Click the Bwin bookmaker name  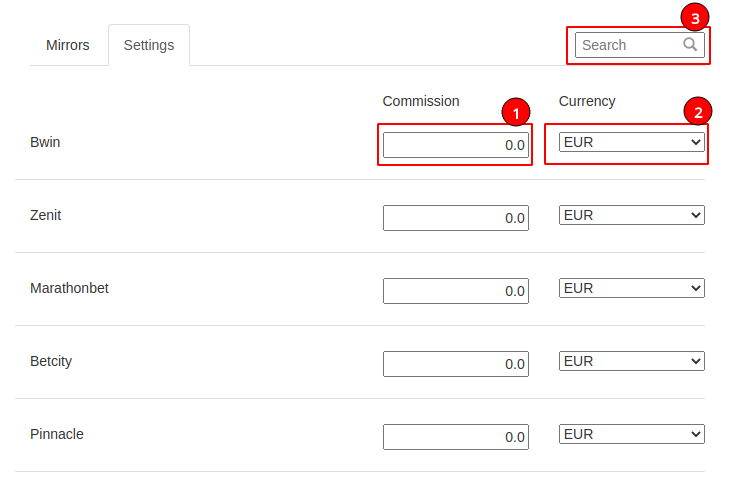coord(45,142)
